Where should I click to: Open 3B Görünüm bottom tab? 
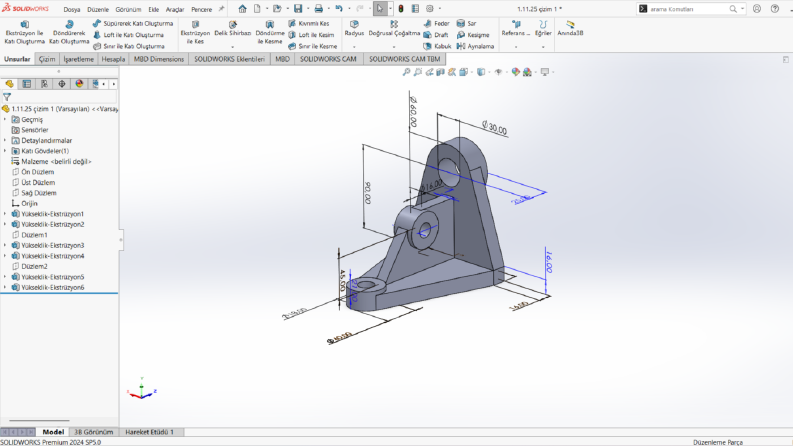point(94,432)
